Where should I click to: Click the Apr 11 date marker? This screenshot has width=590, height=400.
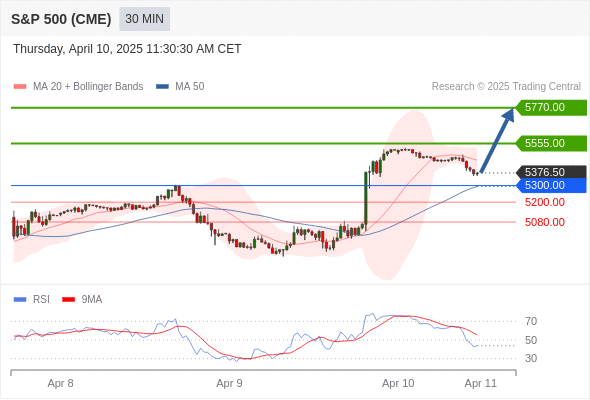point(481,383)
